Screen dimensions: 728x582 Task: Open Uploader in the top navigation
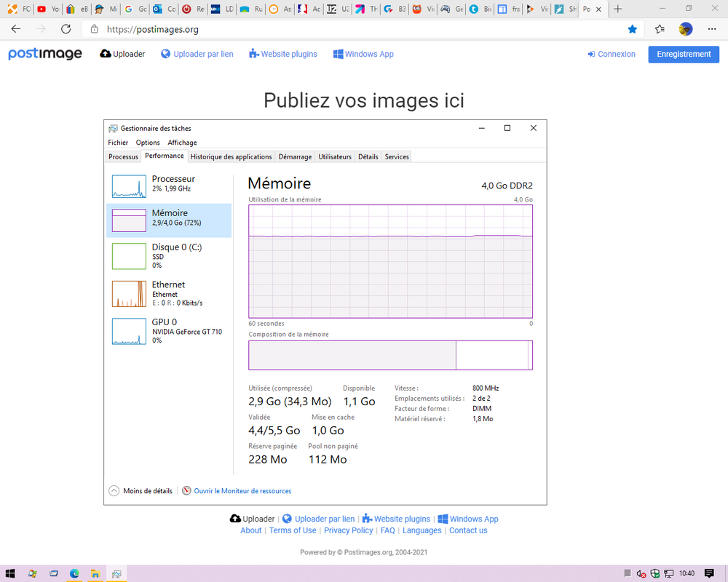(122, 54)
